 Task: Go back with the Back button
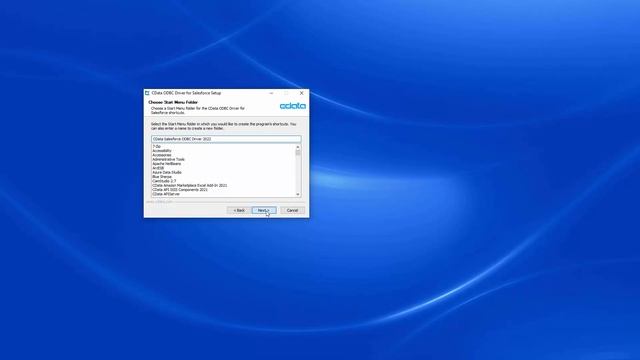point(239,210)
